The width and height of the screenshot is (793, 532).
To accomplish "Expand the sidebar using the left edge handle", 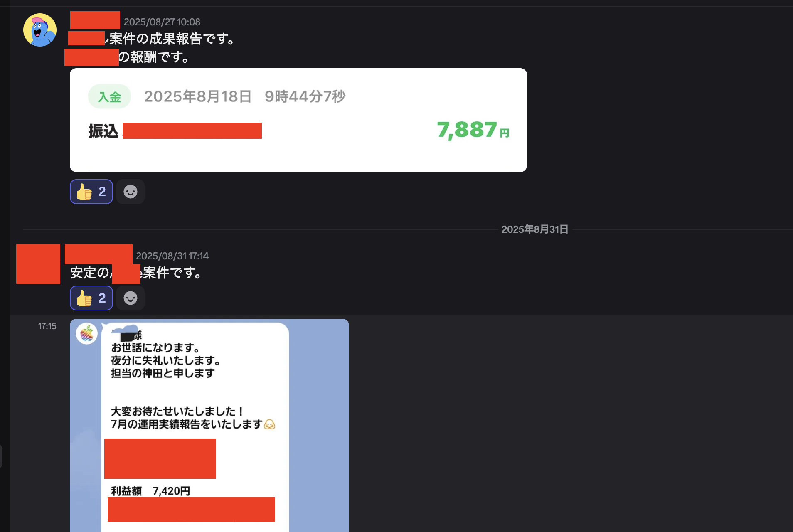I will [x=1, y=456].
